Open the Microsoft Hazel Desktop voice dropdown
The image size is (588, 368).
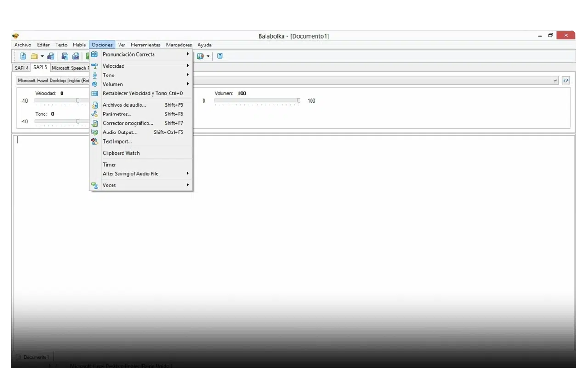[288, 80]
